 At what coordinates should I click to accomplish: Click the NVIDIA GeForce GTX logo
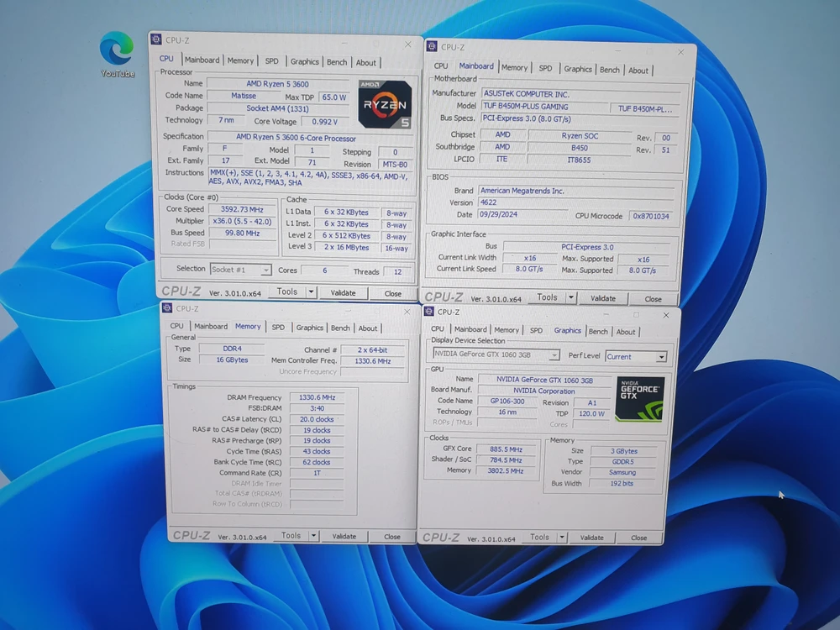point(639,399)
